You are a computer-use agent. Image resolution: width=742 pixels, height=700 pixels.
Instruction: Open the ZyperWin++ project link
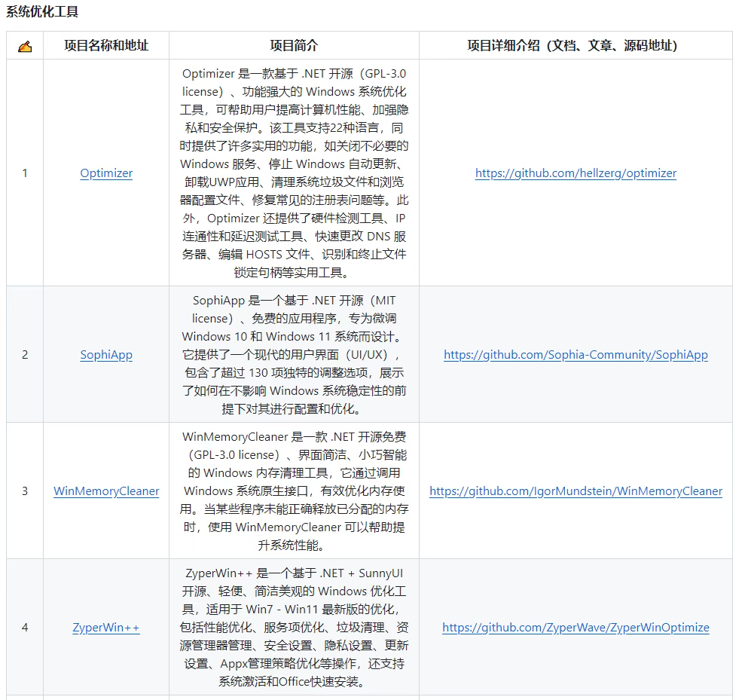click(x=106, y=628)
